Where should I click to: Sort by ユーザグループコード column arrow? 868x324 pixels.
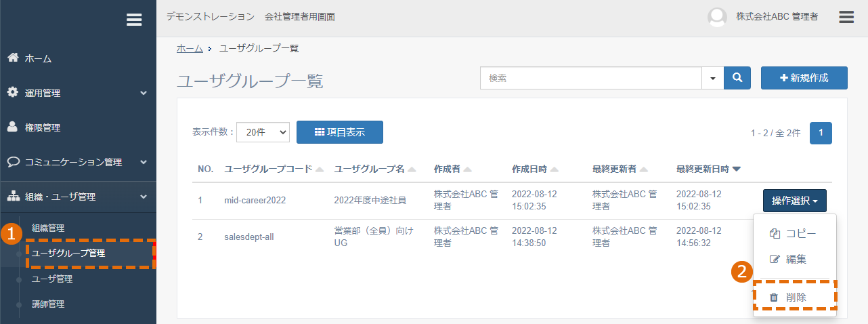(x=320, y=169)
